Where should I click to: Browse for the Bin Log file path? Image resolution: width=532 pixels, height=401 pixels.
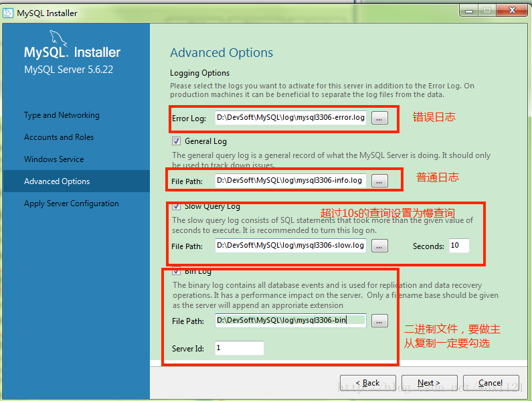(x=379, y=321)
